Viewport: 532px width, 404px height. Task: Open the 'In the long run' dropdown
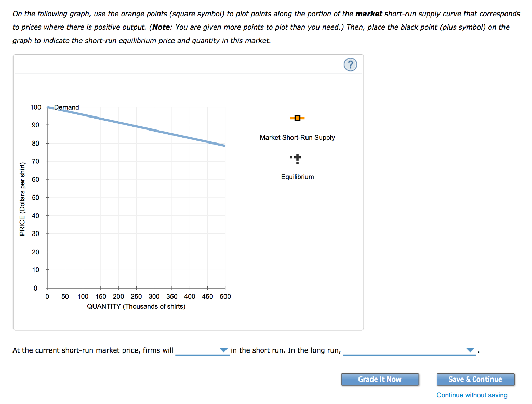[x=471, y=350]
